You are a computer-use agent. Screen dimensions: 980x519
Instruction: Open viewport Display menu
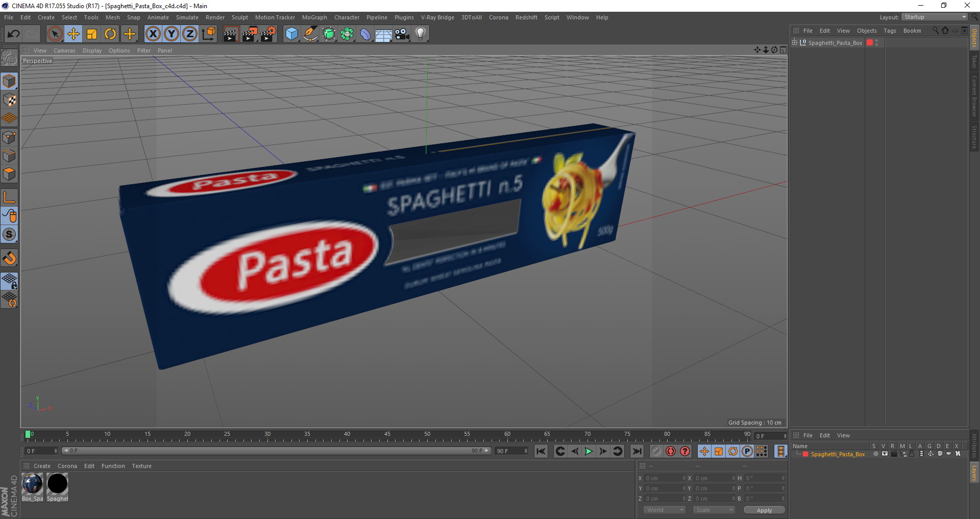tap(92, 51)
